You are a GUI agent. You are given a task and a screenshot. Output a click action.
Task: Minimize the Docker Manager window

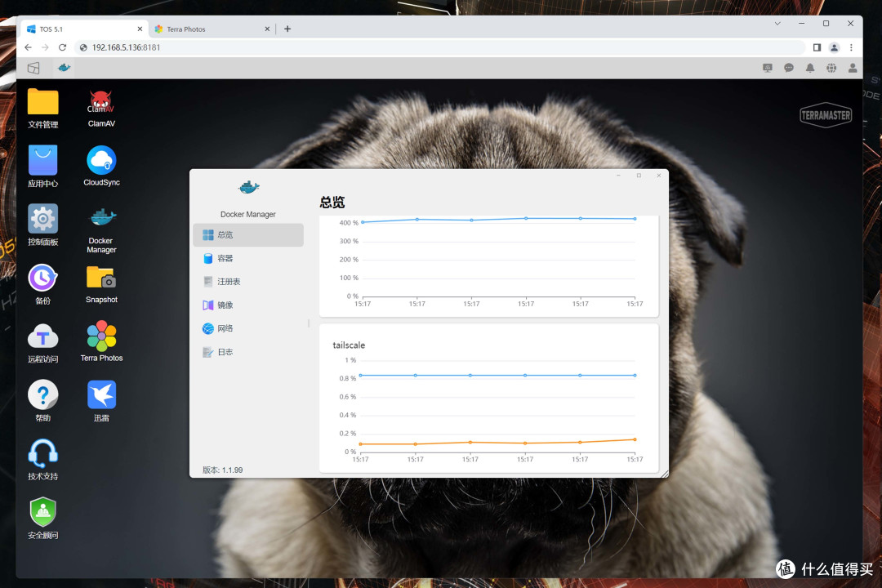tap(618, 176)
